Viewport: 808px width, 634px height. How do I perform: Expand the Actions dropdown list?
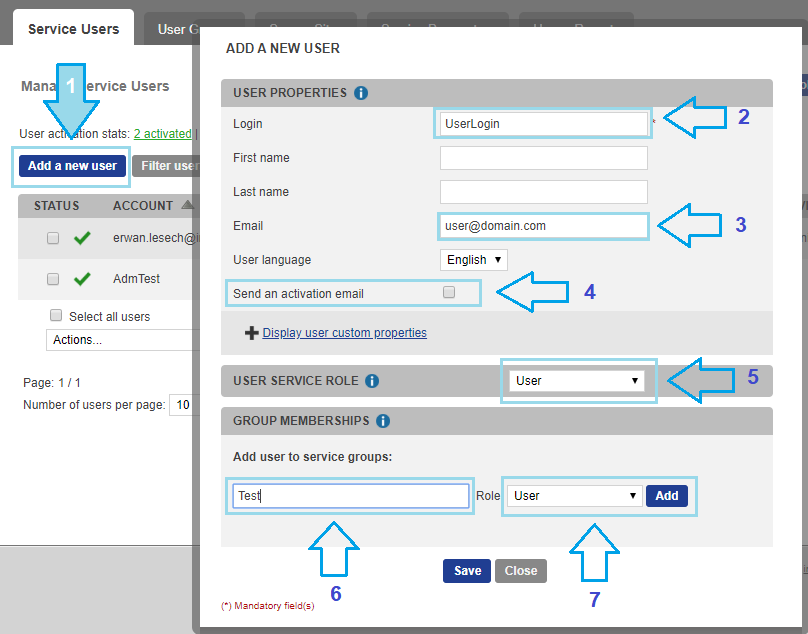tap(118, 340)
